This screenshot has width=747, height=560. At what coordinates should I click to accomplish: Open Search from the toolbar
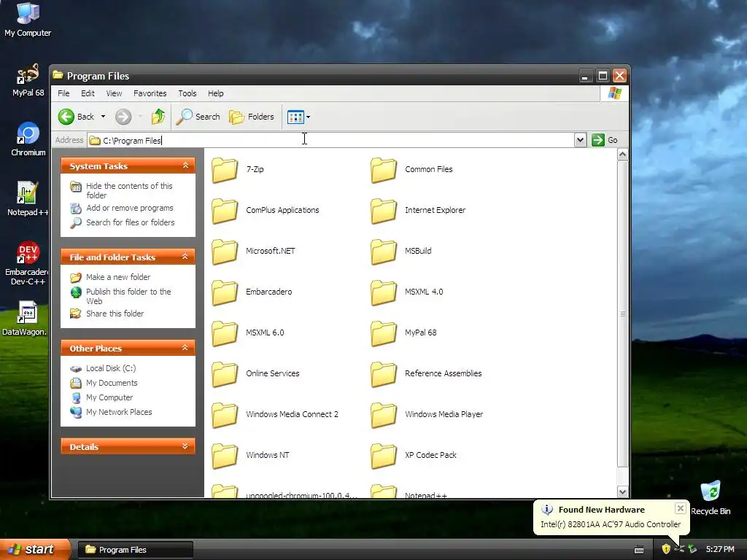198,117
